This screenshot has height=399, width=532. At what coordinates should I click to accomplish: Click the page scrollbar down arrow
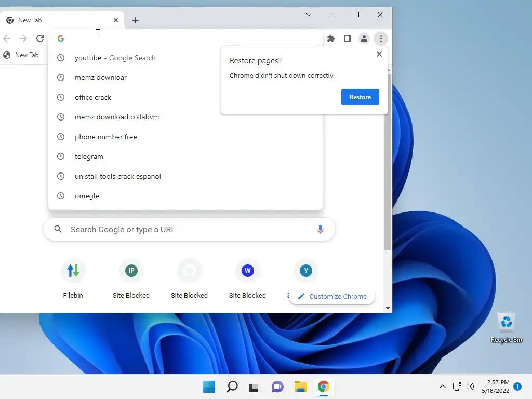click(x=388, y=308)
